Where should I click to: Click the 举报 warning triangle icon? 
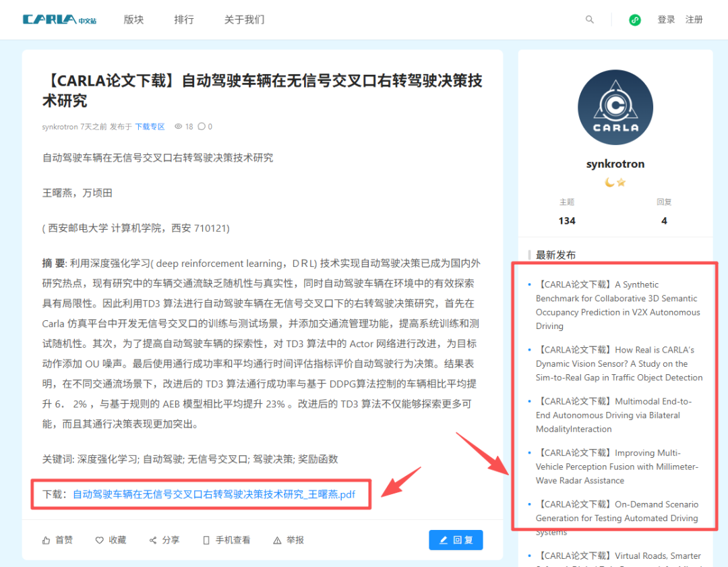[x=277, y=540]
